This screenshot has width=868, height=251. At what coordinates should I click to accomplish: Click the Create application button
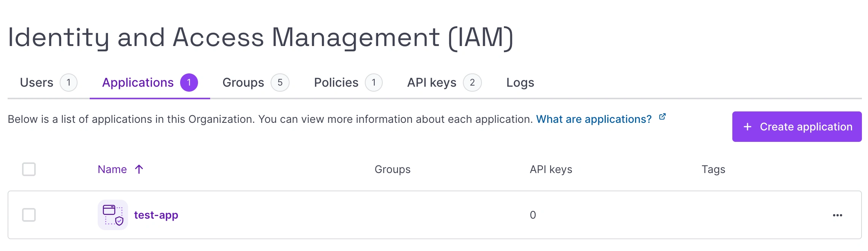(797, 127)
